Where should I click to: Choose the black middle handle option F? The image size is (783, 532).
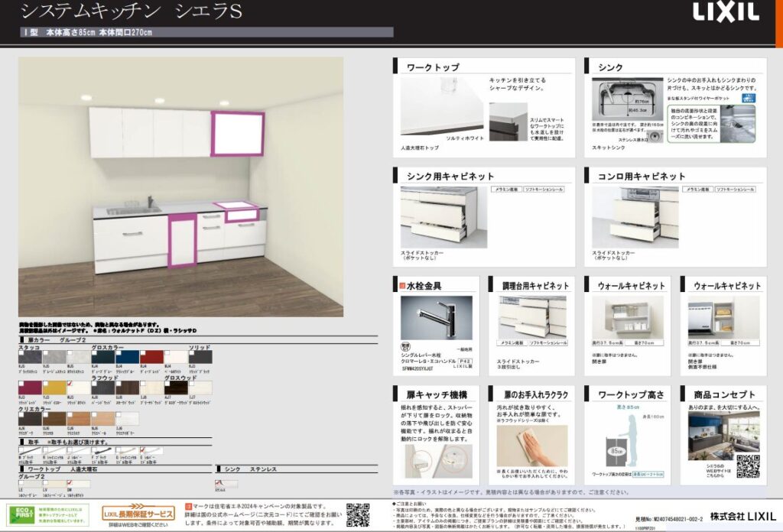(103, 451)
